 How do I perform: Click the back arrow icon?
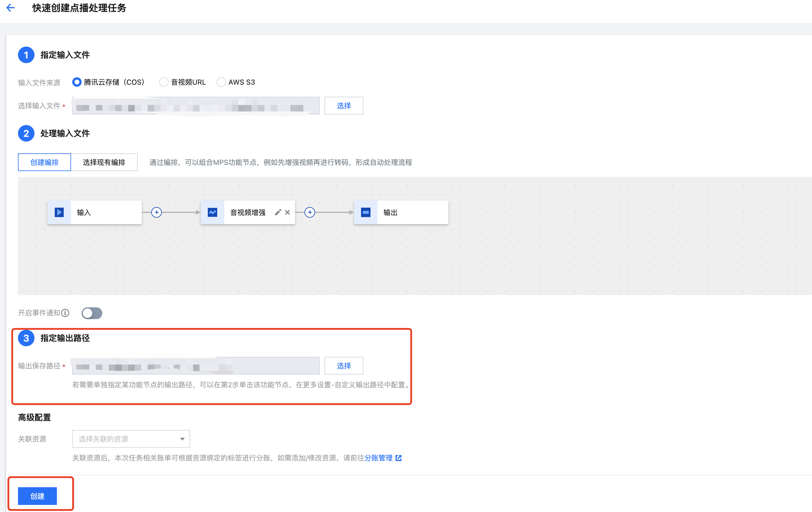tap(10, 8)
